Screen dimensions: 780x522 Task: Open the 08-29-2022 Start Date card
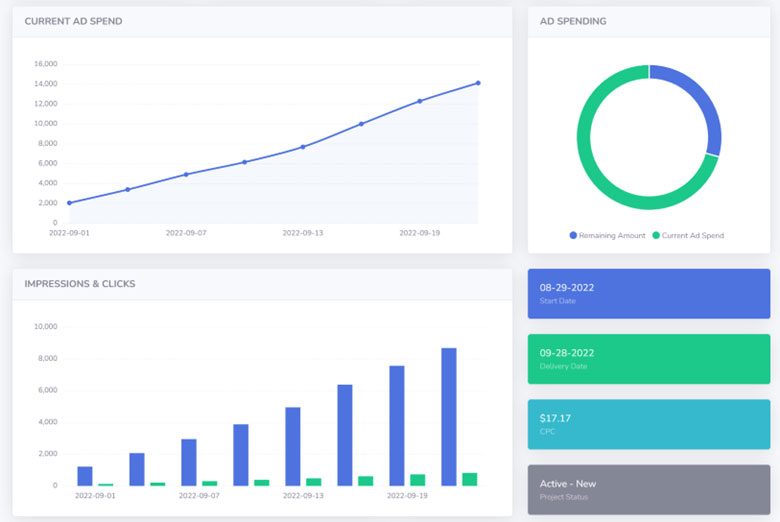[648, 293]
